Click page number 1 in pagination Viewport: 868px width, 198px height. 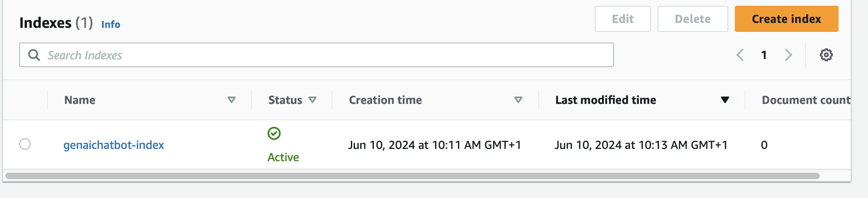764,55
